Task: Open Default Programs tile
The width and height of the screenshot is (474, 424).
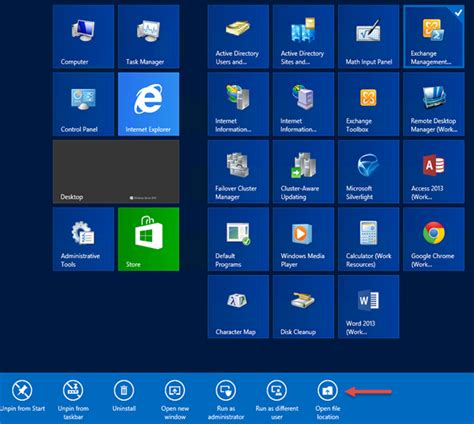Action: point(238,239)
